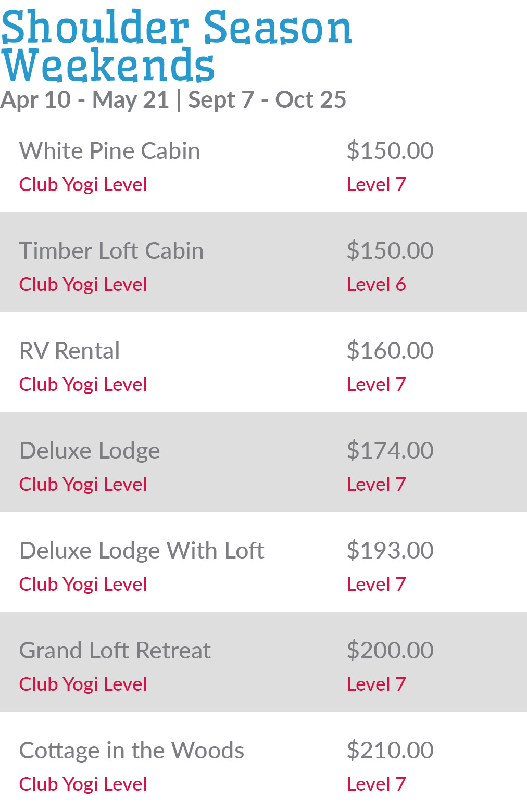Click Level 7 for Deluxe Lodge With Loft
The width and height of the screenshot is (527, 812).
point(376,585)
